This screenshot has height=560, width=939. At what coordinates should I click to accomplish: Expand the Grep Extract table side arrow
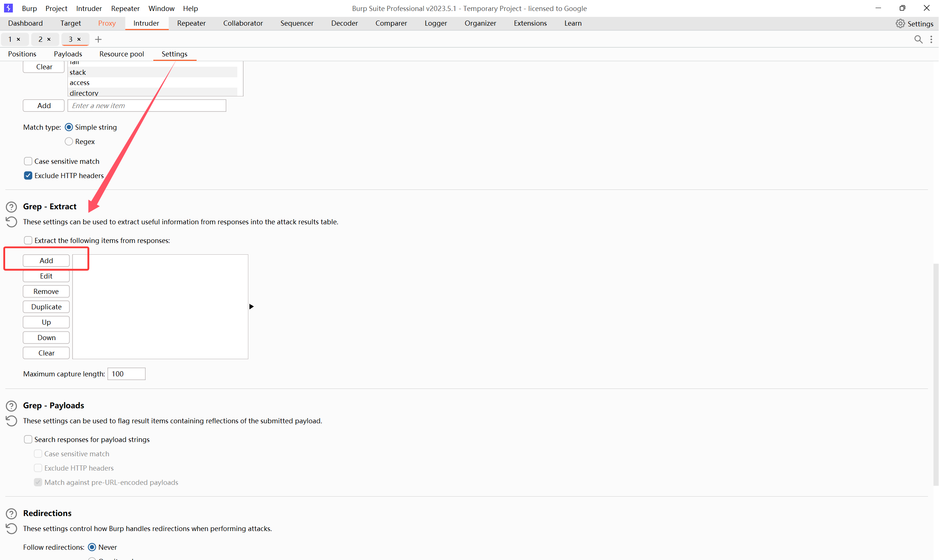(x=252, y=306)
